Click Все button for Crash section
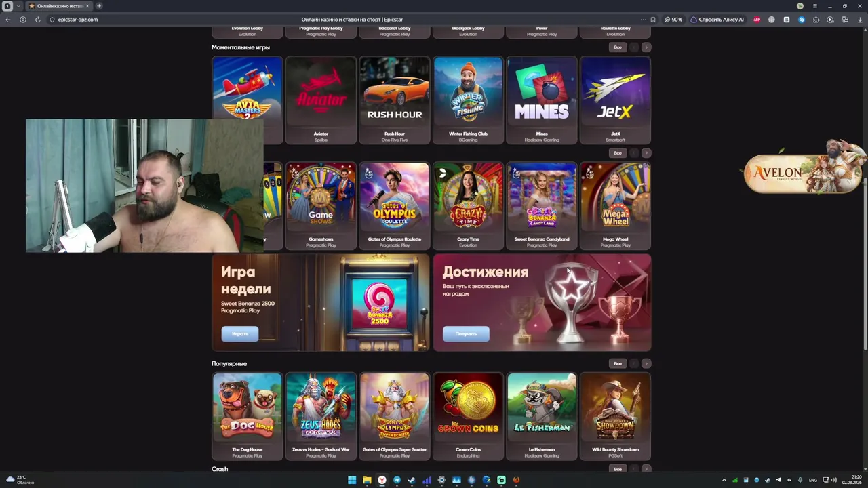This screenshot has width=868, height=488. coord(618,469)
